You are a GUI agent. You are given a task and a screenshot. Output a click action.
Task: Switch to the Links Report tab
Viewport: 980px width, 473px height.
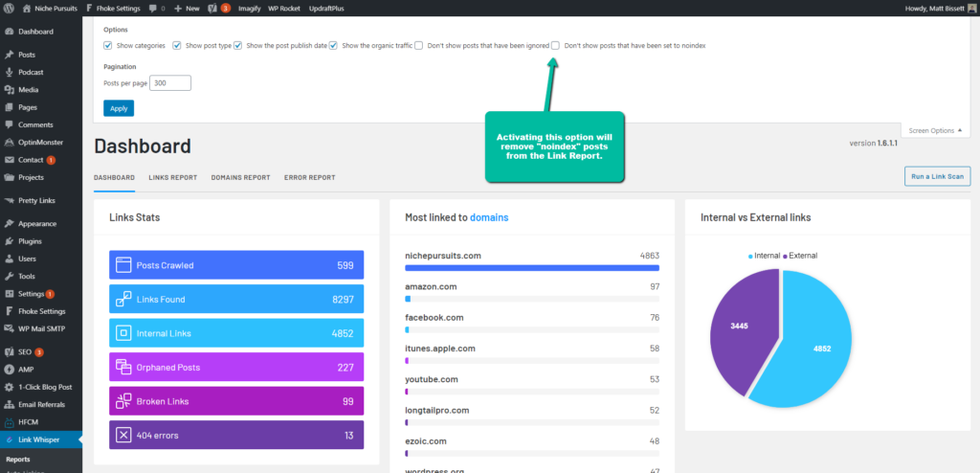(172, 178)
